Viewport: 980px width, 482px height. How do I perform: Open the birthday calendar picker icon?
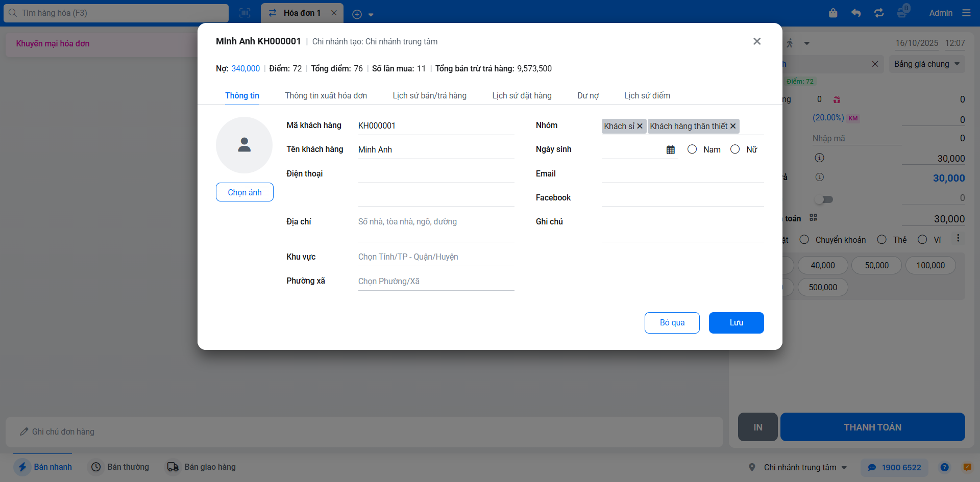click(671, 150)
